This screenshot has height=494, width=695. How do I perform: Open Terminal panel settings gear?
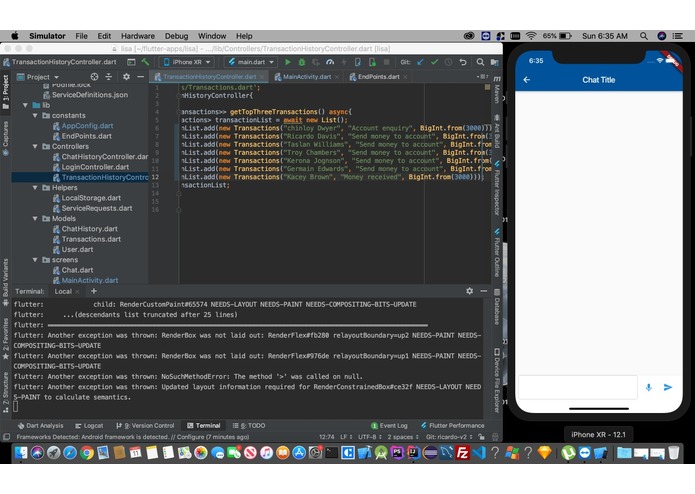pyautogui.click(x=469, y=291)
